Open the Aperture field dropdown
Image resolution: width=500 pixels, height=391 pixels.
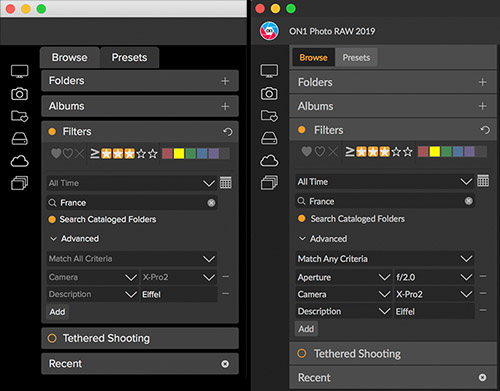[x=344, y=277]
